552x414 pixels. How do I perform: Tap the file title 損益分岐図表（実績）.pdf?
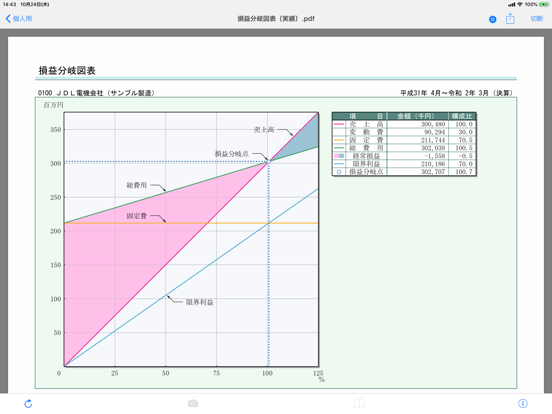[x=276, y=19]
